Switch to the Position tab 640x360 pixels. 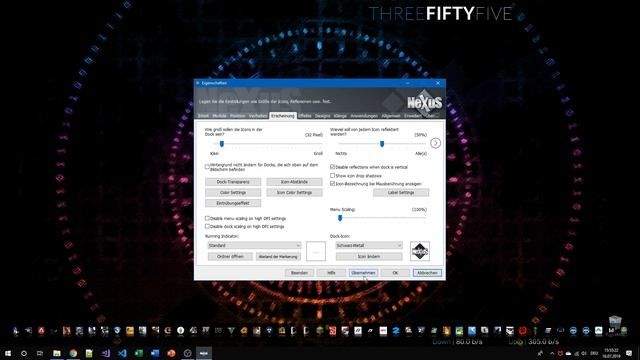pyautogui.click(x=238, y=116)
